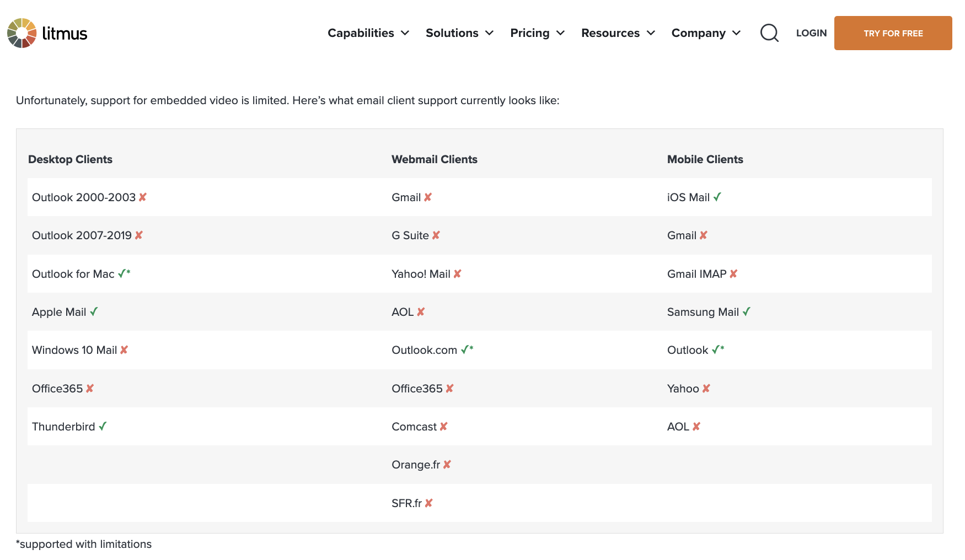Select the Yahoo! Mail cell text
Viewport: 965px width, 560px height.
(x=421, y=274)
